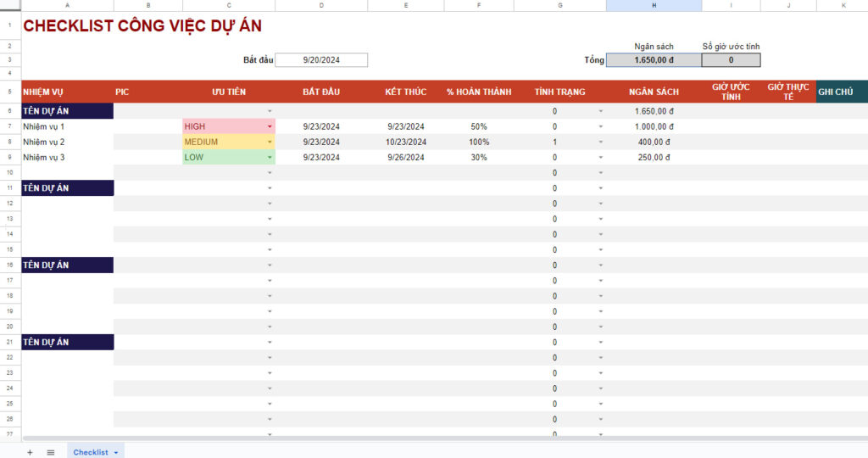This screenshot has height=458, width=868.
Task: Select the total budget cell 1.650,00 đ
Action: click(654, 60)
